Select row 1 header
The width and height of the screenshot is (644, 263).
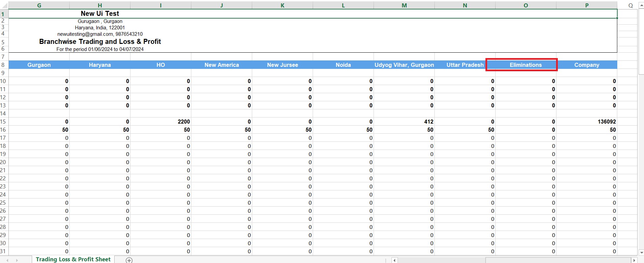tap(3, 14)
